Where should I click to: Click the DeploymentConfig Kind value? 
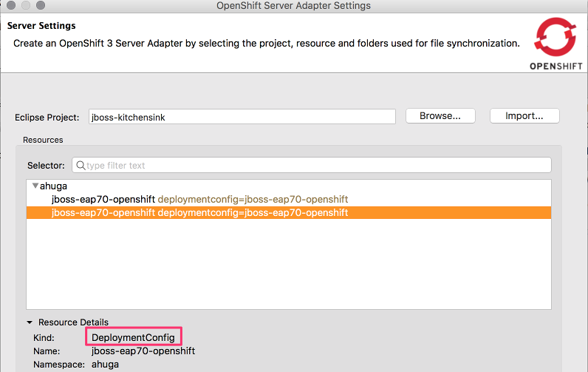tap(133, 337)
